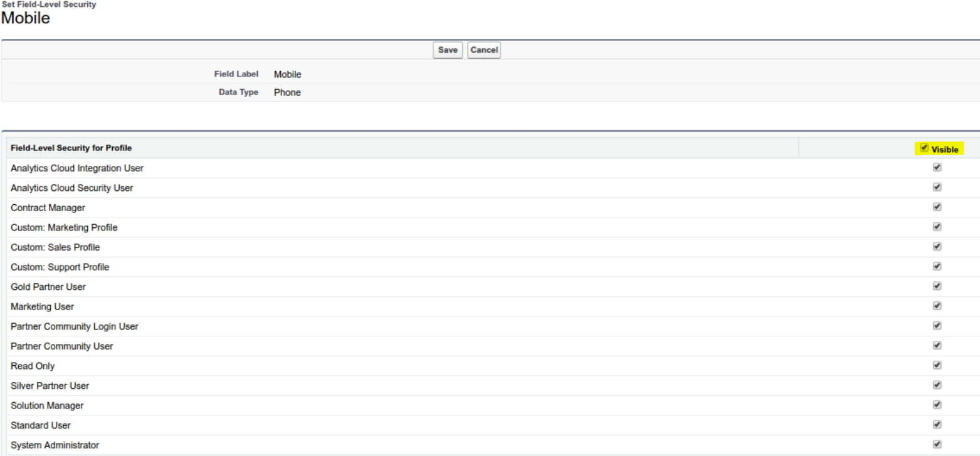Click the Field-Level Security for Profile column header
Screen dimensions: 980x456
pyautogui.click(x=71, y=148)
